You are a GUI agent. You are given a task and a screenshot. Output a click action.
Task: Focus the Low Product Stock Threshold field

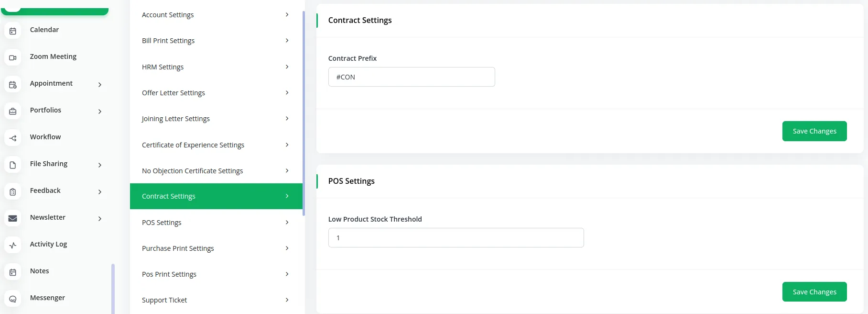point(456,238)
